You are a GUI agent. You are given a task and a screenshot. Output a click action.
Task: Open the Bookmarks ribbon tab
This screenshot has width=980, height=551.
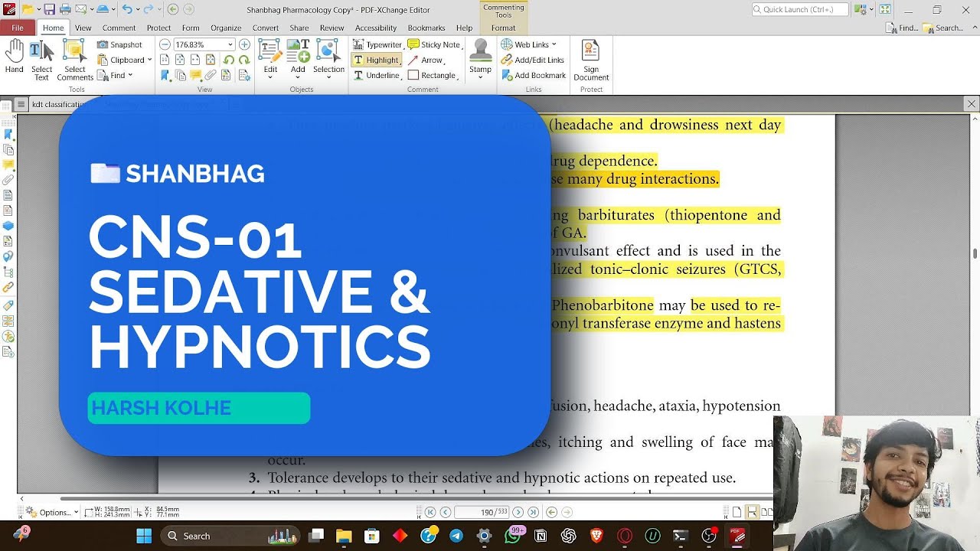[426, 28]
